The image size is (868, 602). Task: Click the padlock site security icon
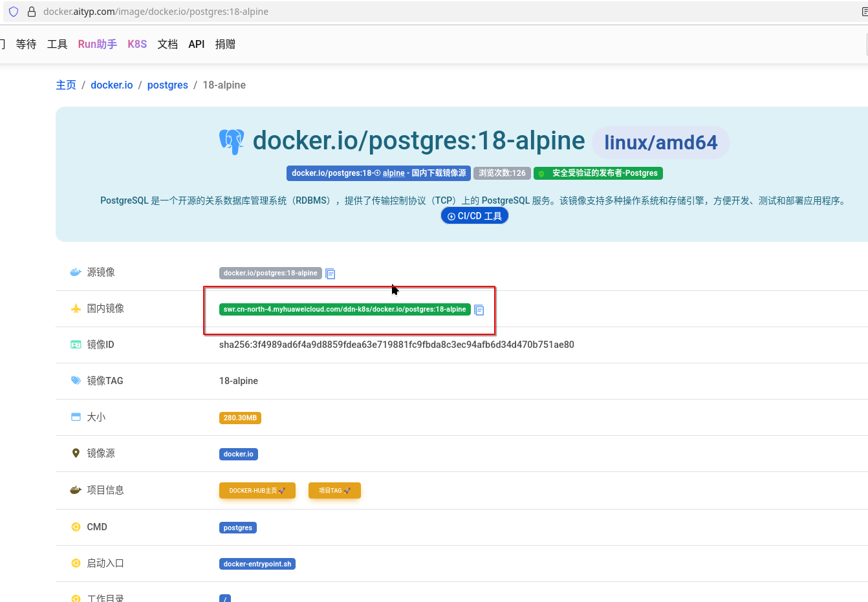(31, 12)
